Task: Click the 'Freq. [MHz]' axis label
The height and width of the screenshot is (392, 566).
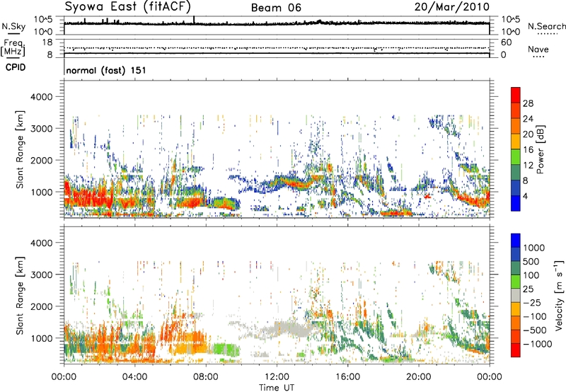Action: click(13, 47)
